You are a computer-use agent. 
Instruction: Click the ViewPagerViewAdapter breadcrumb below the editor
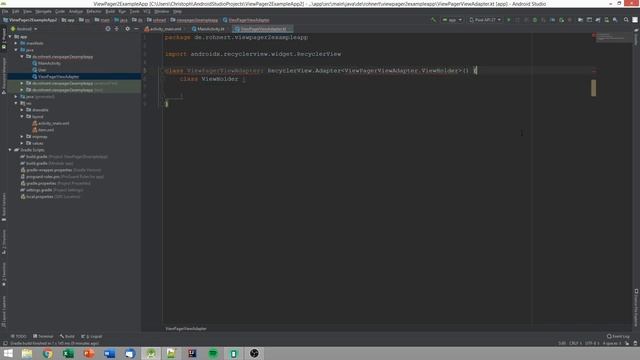pos(186,329)
